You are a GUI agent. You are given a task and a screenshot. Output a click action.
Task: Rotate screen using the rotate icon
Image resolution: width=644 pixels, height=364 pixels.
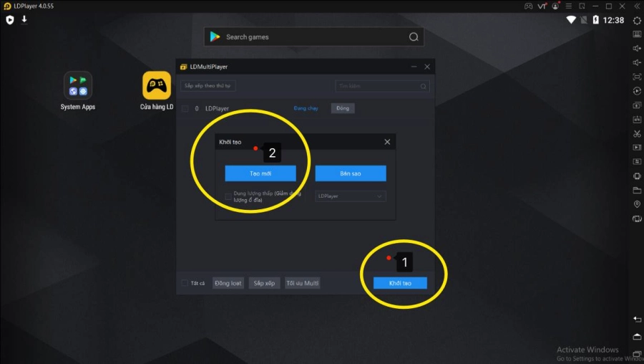click(637, 219)
